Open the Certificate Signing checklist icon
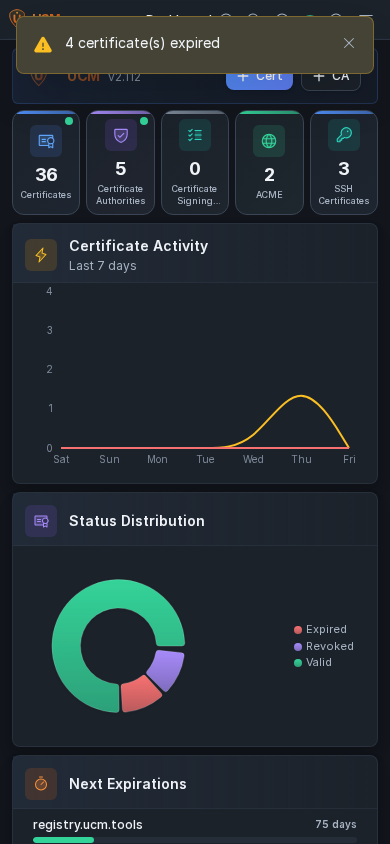 coord(195,135)
